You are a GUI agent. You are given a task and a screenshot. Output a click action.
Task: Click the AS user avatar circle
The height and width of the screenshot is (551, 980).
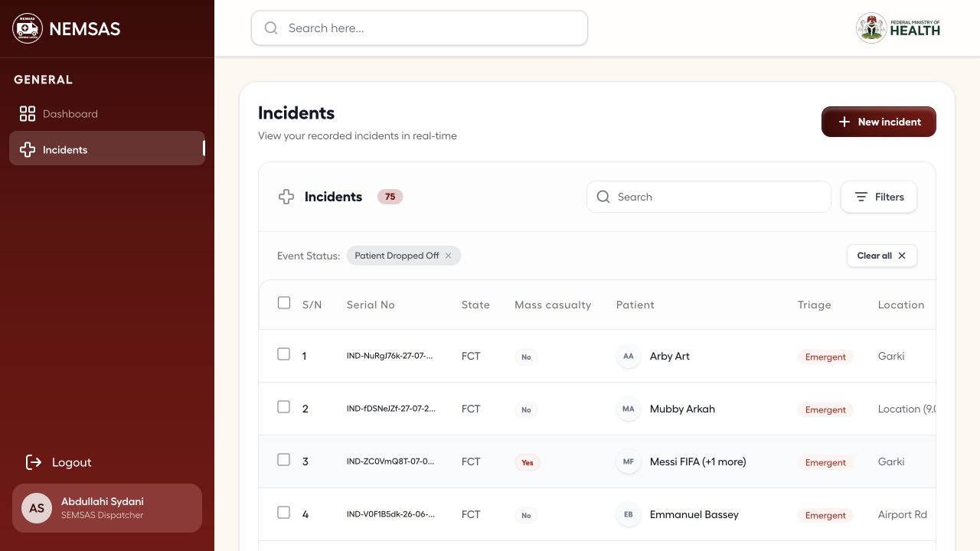pos(37,508)
